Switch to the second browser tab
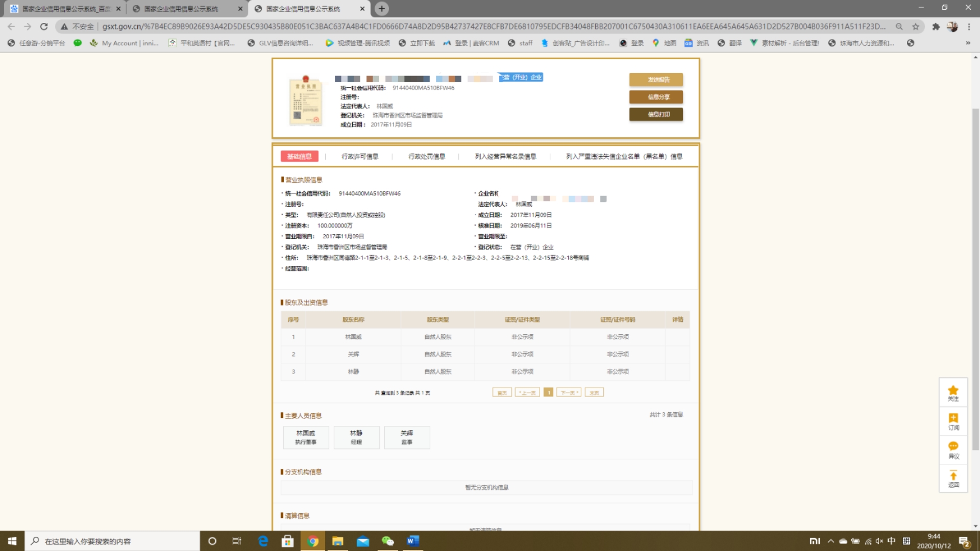Screen dimensions: 980x551 (x=186, y=9)
